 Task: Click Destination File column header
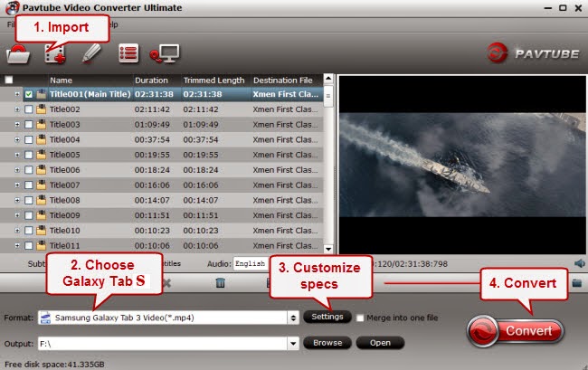click(x=283, y=81)
